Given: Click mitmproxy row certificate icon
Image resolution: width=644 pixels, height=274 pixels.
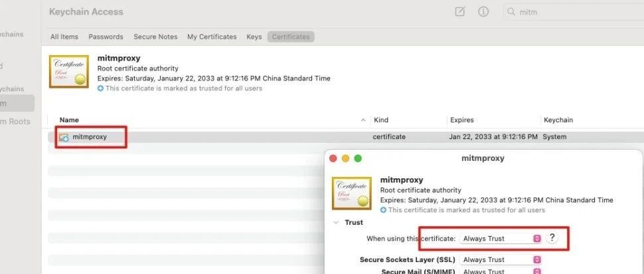Looking at the screenshot, I should coord(64,138).
